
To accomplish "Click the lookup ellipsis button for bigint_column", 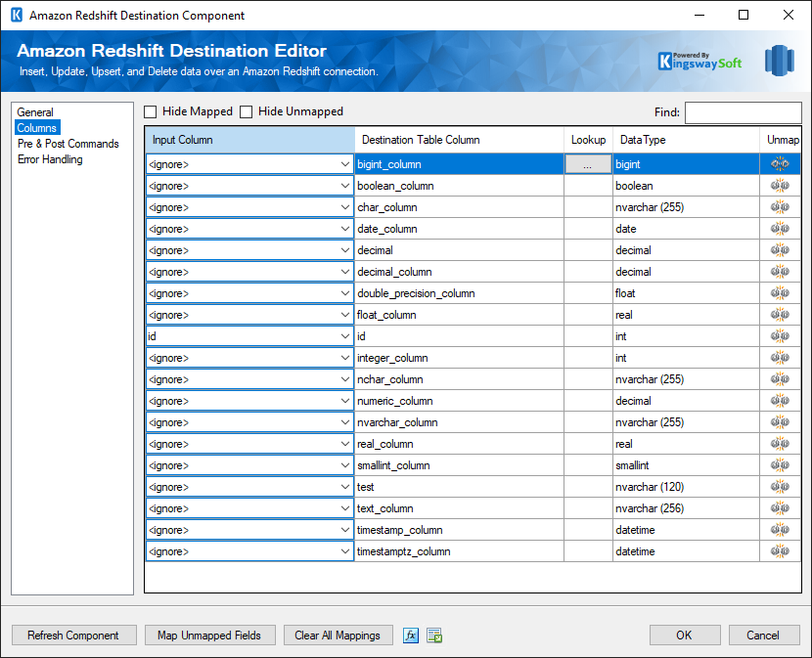I will click(588, 164).
